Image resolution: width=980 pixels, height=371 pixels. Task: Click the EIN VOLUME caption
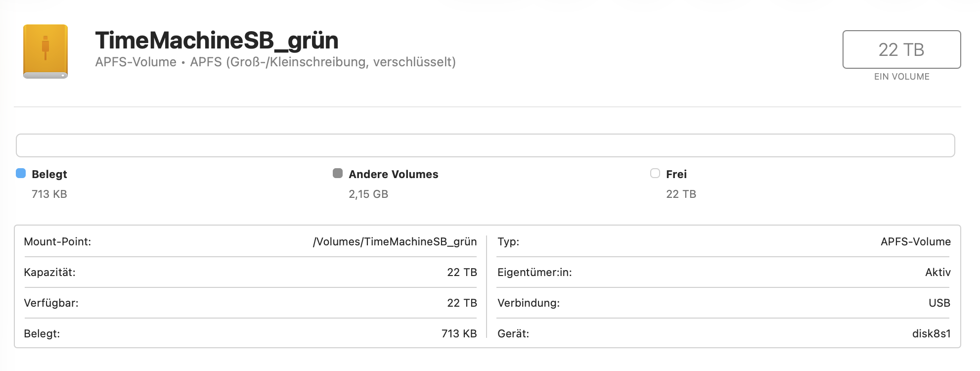(901, 77)
